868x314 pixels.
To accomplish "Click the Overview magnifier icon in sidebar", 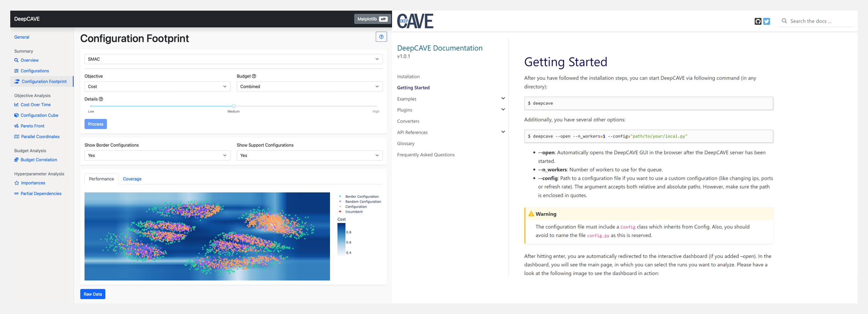I will 16,60.
